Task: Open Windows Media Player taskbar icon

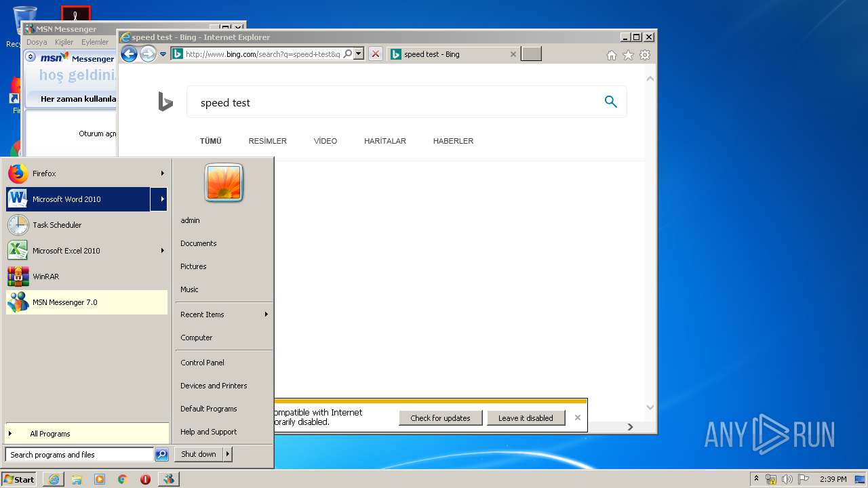Action: pyautogui.click(x=100, y=479)
